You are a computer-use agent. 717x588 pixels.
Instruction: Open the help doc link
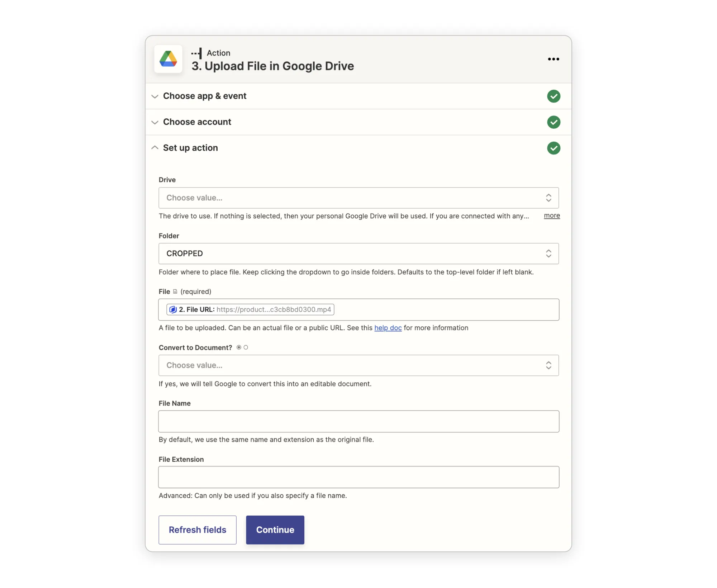388,328
